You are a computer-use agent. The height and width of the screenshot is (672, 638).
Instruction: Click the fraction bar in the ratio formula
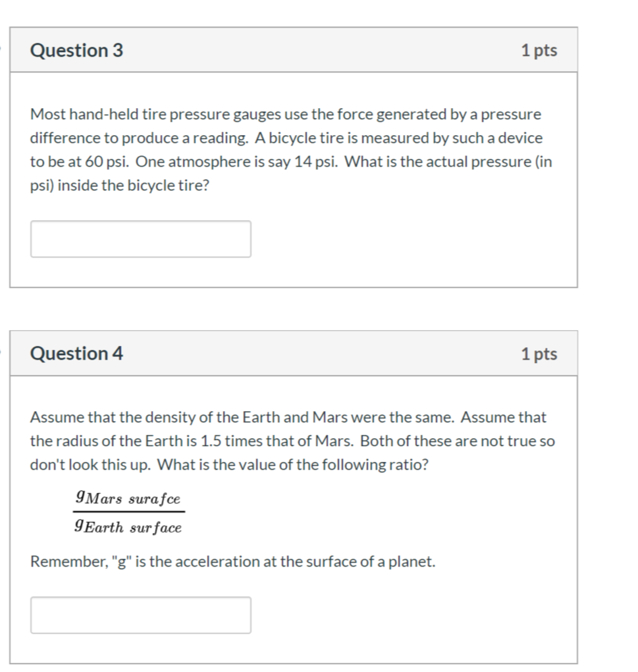click(x=129, y=511)
